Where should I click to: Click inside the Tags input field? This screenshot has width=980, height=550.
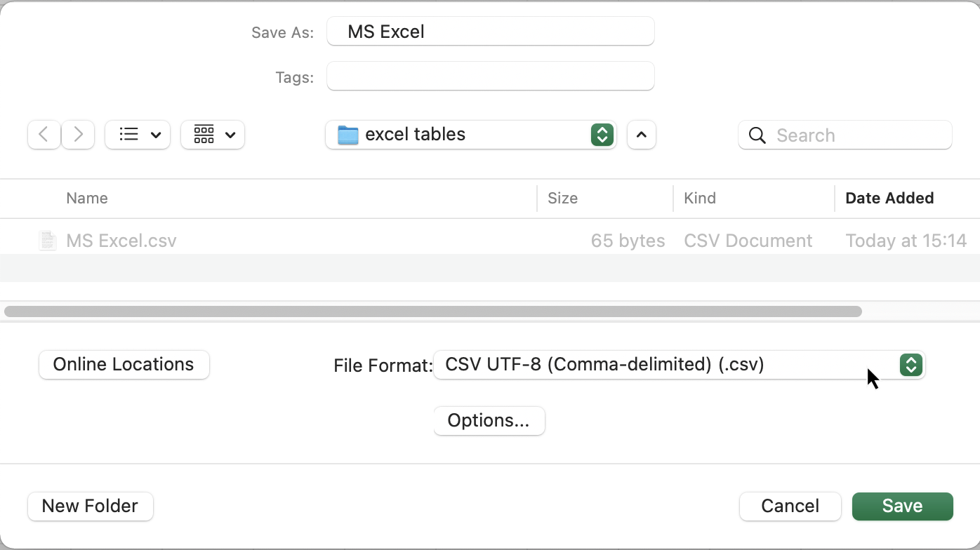tap(490, 76)
